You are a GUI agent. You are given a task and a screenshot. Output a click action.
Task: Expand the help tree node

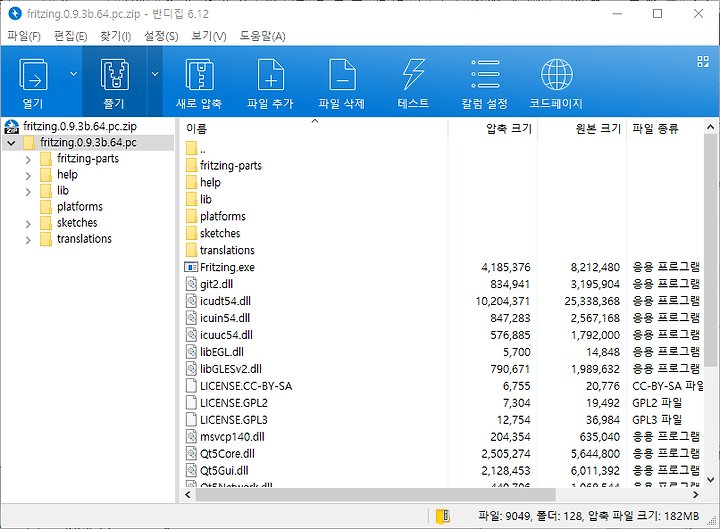(x=28, y=176)
